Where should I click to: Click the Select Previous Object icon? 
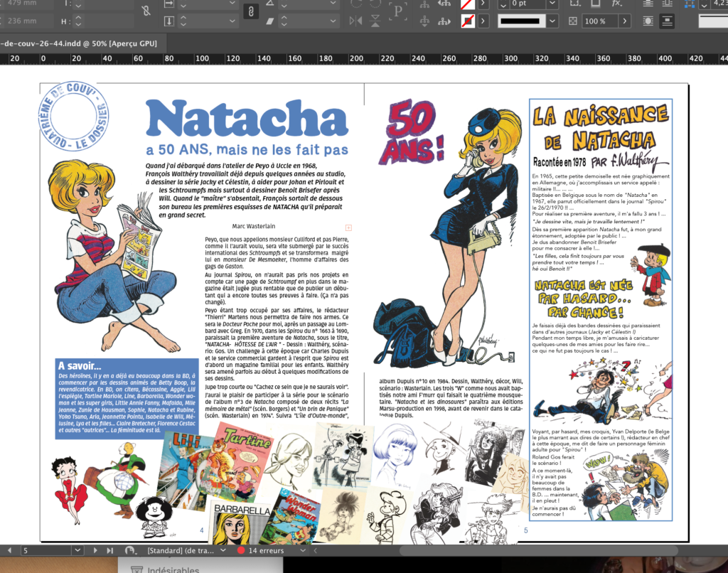coord(444,5)
